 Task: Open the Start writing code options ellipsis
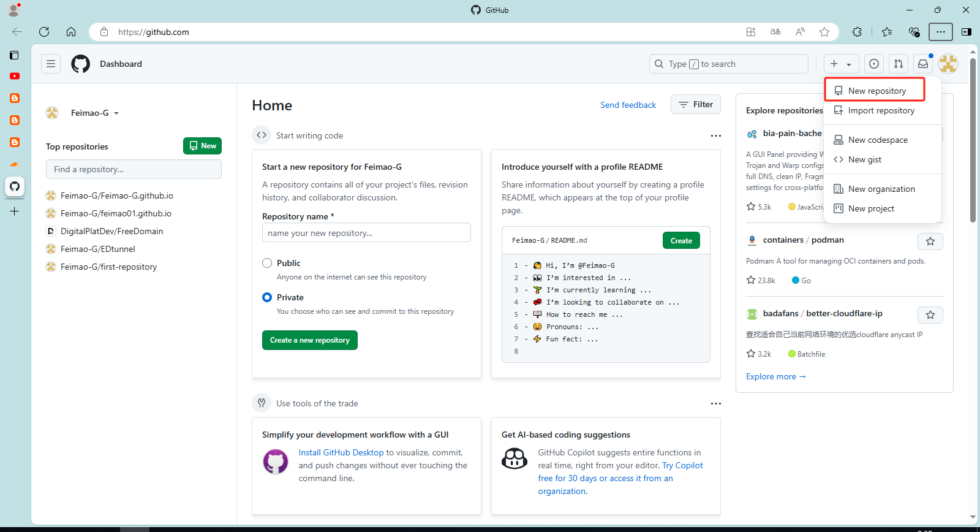(x=715, y=135)
